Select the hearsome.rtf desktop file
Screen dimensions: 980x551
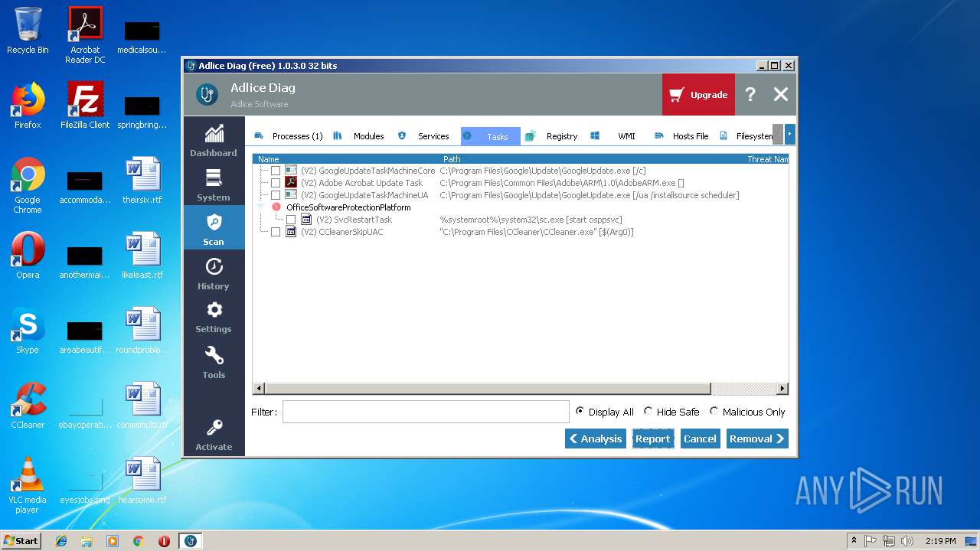[142, 480]
